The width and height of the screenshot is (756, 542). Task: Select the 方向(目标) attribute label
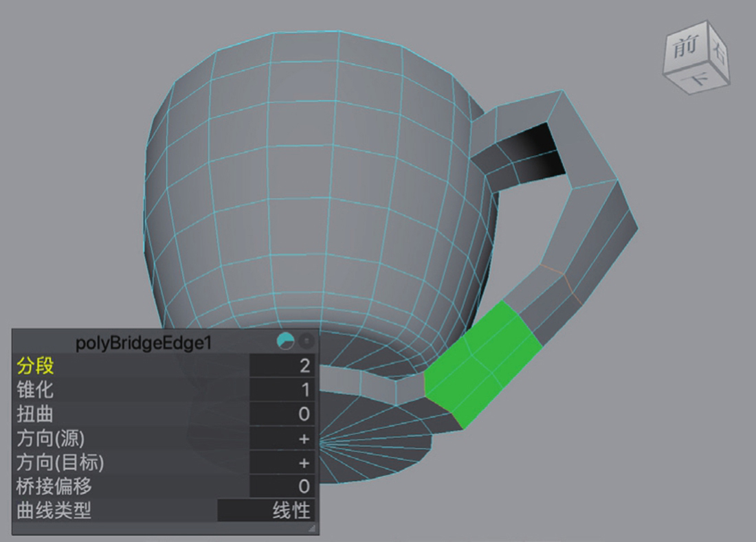(x=60, y=462)
